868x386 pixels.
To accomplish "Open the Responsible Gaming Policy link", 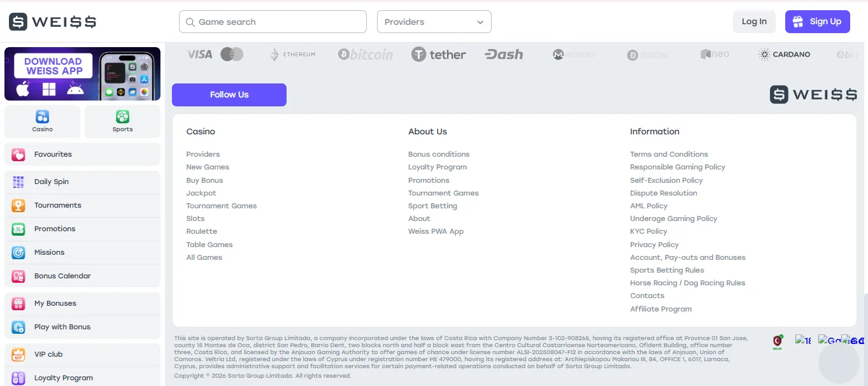I will coord(678,167).
